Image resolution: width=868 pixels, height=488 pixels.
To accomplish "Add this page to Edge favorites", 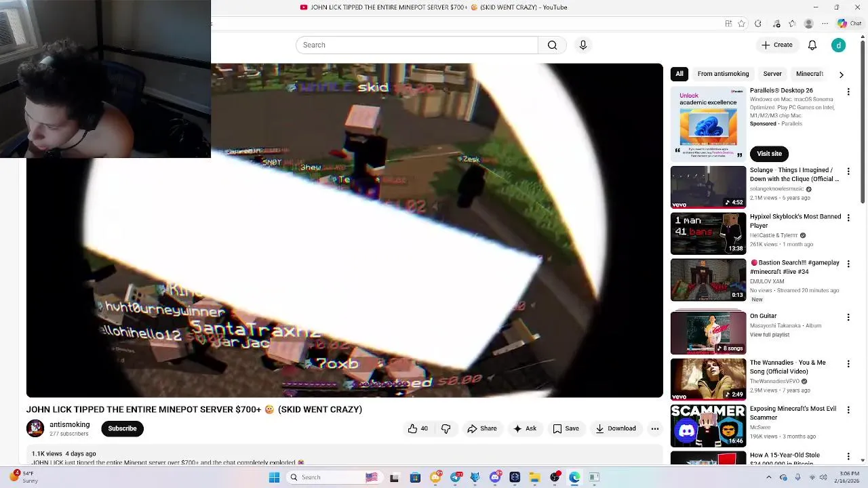I will coord(741,24).
